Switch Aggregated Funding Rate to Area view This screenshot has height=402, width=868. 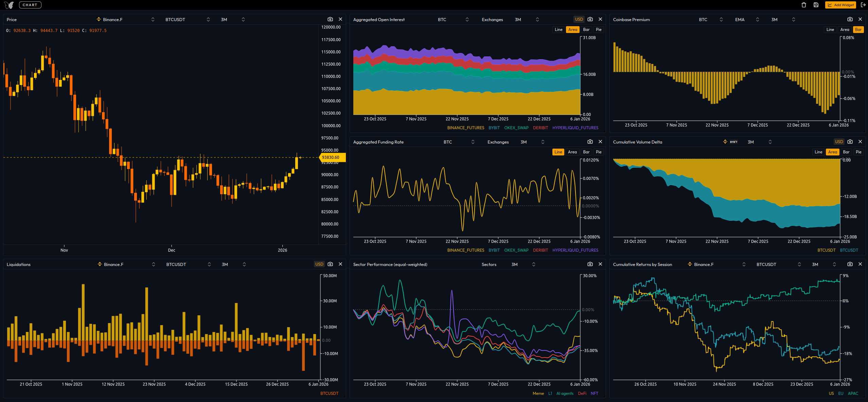pos(572,152)
